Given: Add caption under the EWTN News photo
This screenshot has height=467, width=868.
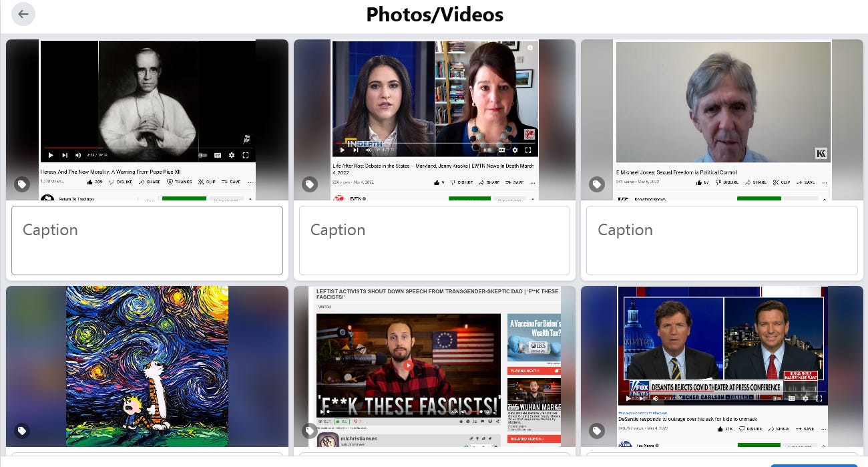Looking at the screenshot, I should tap(435, 241).
